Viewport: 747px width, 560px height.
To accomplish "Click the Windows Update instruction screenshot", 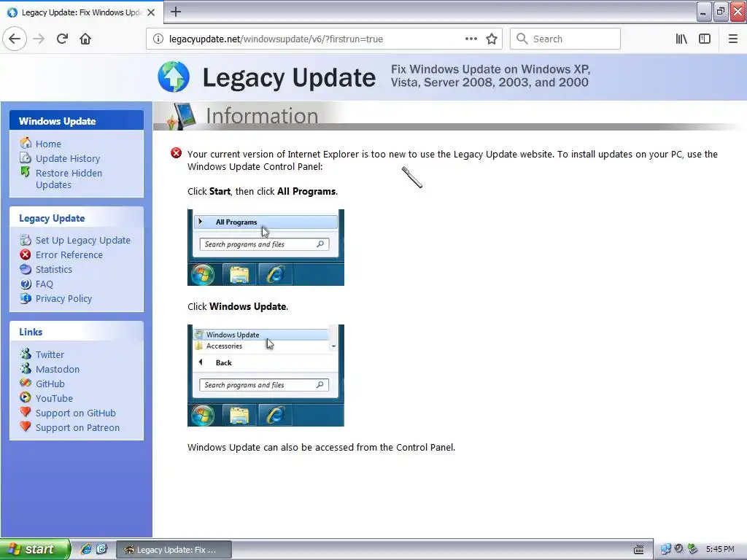I will (266, 376).
